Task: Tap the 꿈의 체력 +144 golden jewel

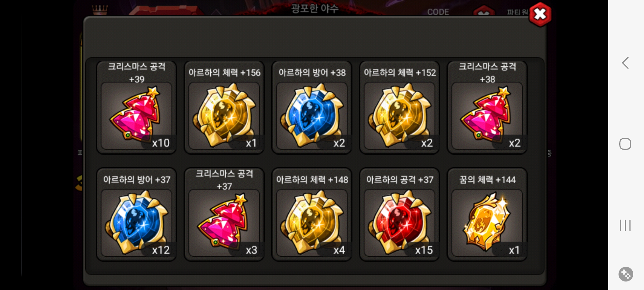Action: coord(487,214)
